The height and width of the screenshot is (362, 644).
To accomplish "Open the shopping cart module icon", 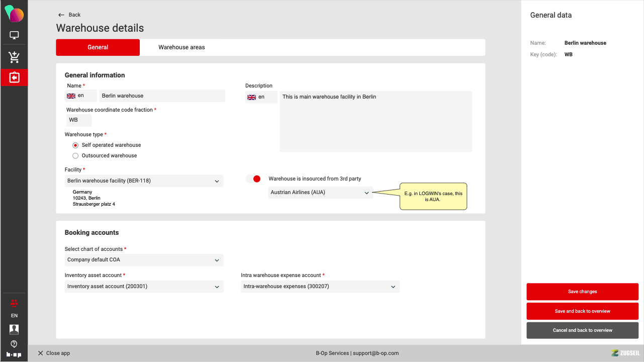I will (14, 57).
